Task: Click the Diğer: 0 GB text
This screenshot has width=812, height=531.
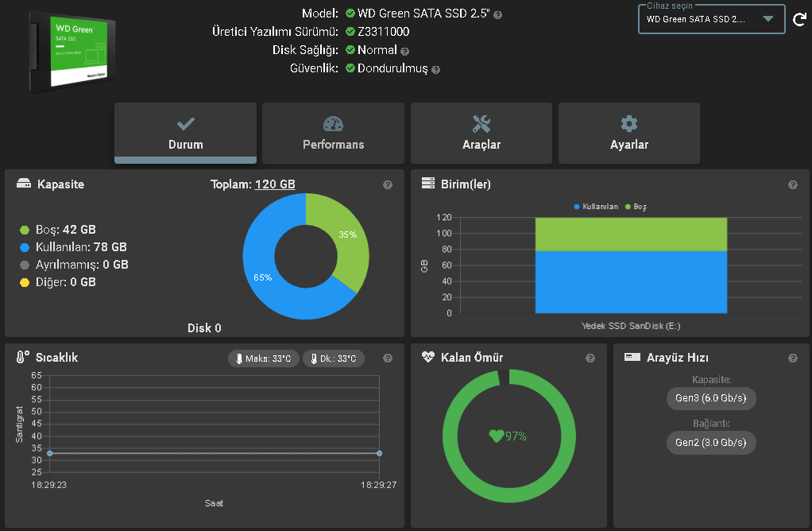Action: [66, 282]
